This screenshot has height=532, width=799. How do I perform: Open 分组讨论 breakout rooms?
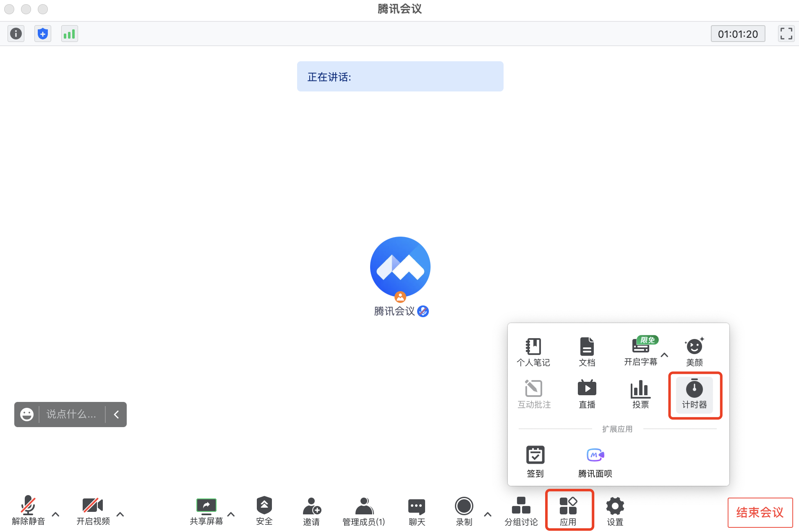coord(521,511)
